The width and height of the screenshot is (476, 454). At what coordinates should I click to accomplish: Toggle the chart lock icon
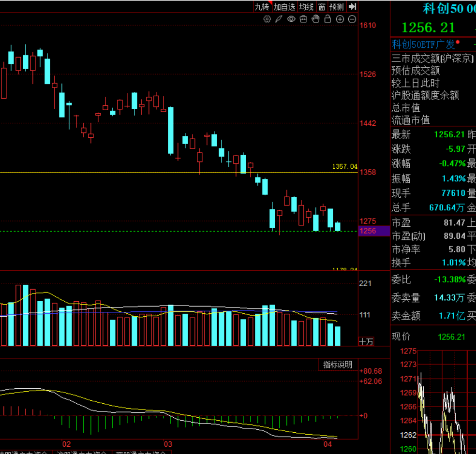[327, 19]
